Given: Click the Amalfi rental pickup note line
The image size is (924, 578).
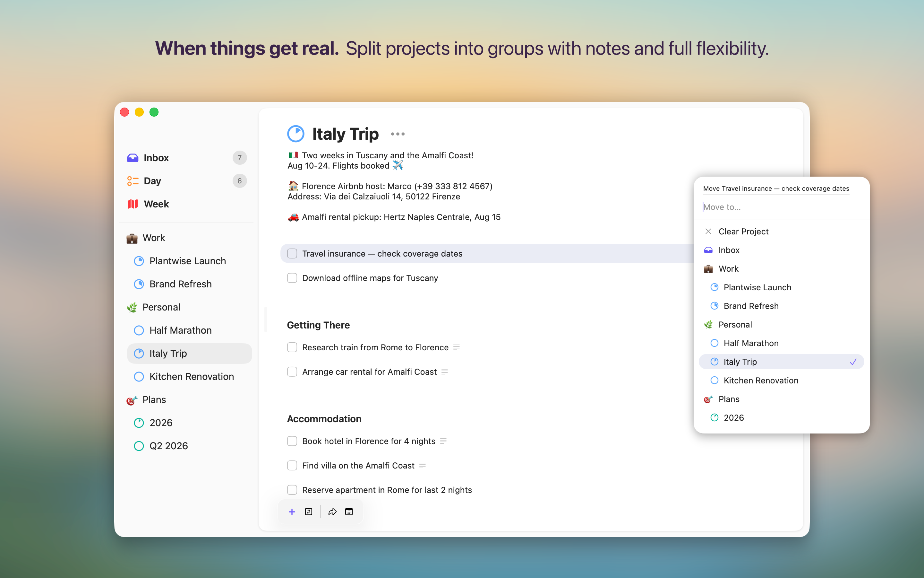Looking at the screenshot, I should click(394, 217).
